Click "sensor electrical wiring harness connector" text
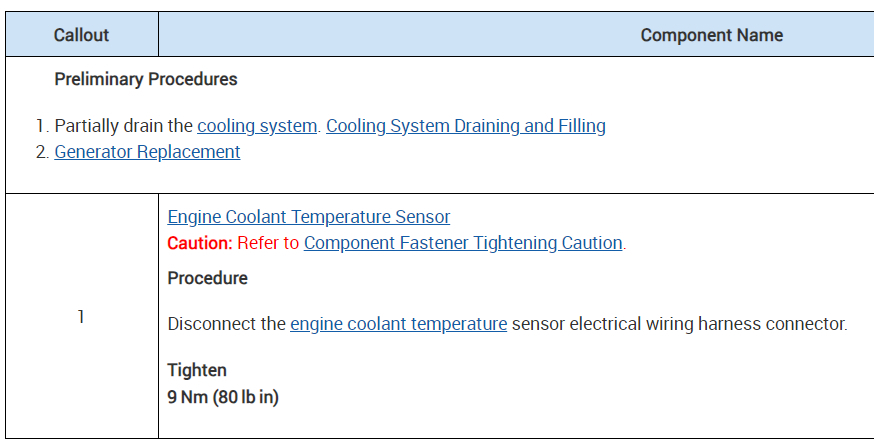874x442 pixels. point(679,324)
